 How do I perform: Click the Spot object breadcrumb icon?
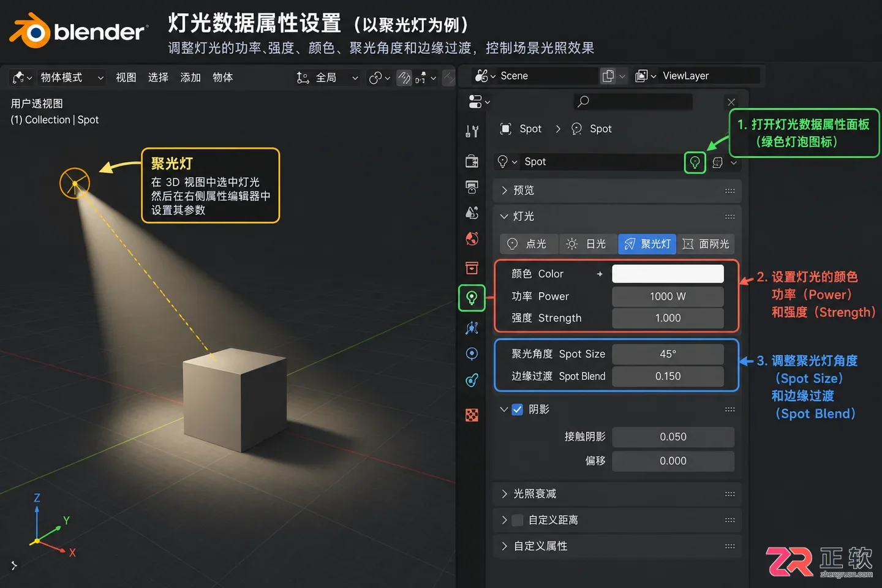coord(506,129)
